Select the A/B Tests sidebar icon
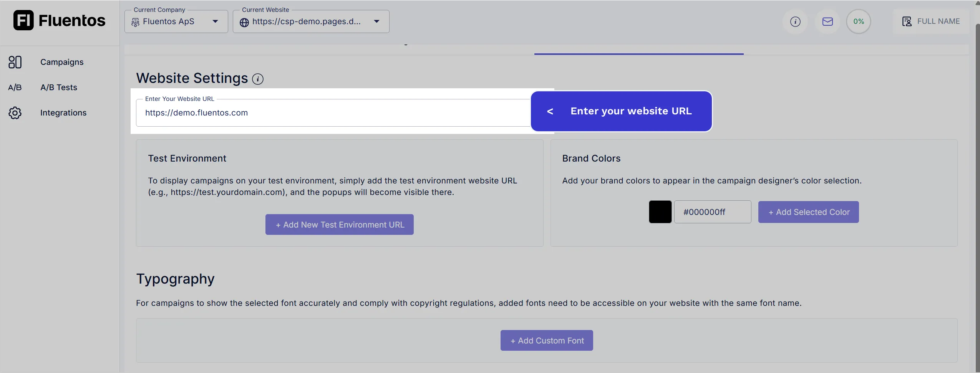Screen dimensions: 980x373 click(15, 87)
